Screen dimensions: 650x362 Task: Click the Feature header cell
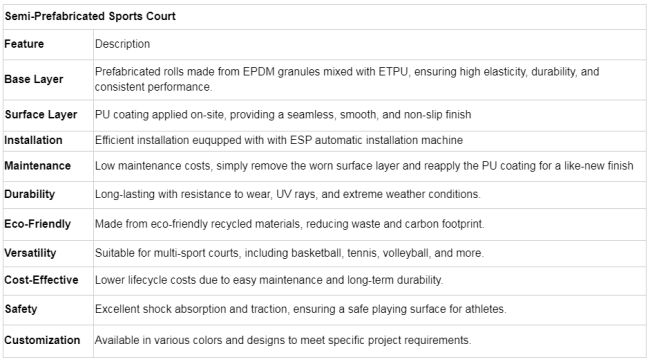pyautogui.click(x=24, y=44)
